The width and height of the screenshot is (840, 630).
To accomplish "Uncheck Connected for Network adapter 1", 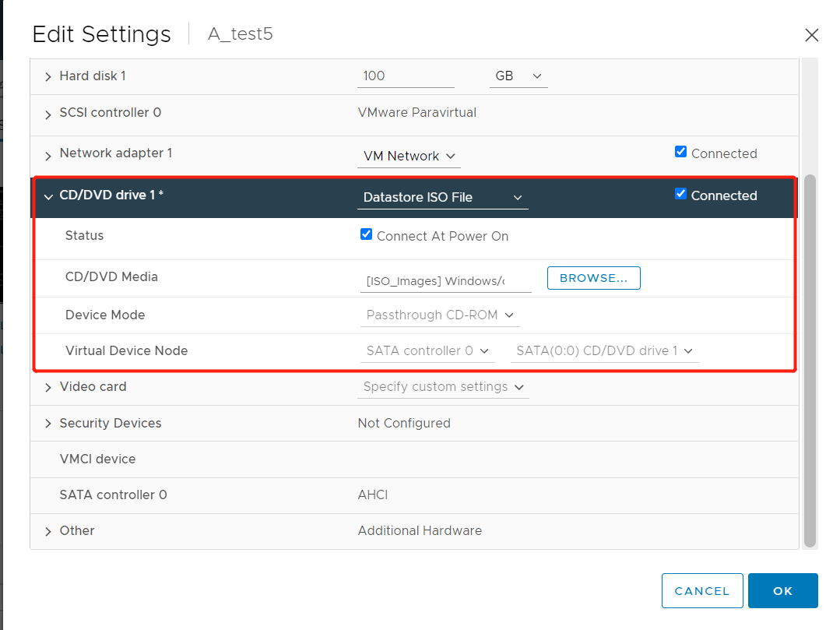I will [680, 152].
